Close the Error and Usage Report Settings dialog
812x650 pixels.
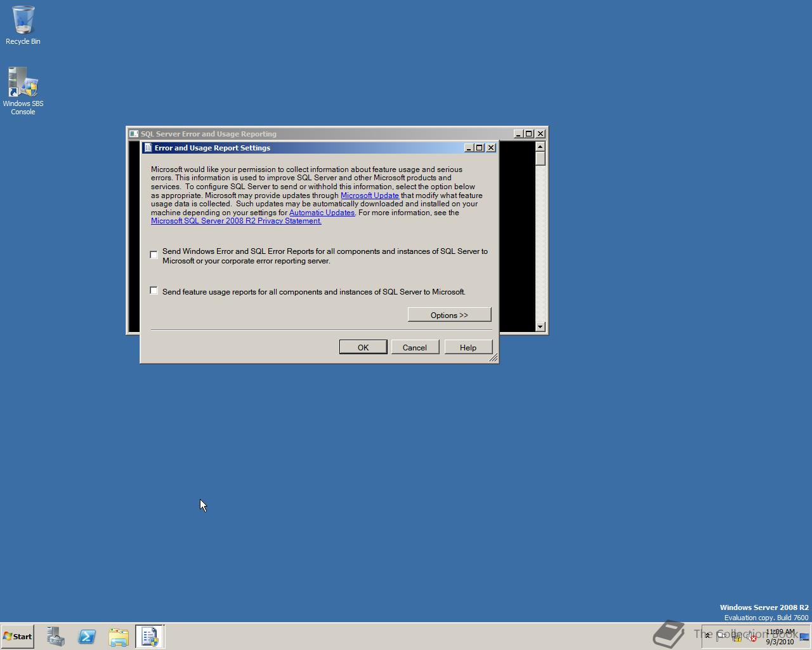coord(491,148)
